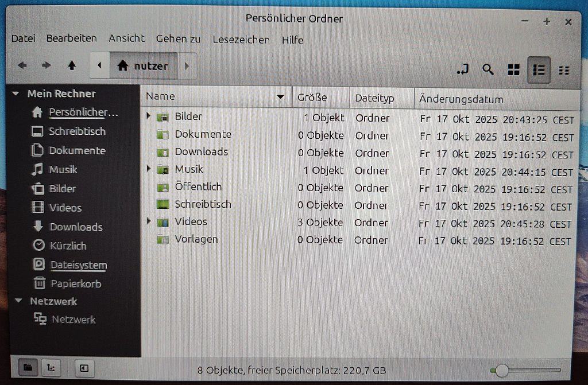Switch to the icon grid view

point(513,69)
